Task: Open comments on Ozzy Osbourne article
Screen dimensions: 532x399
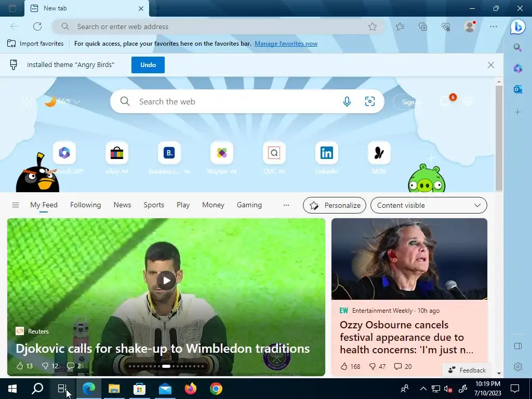Action: (403, 366)
